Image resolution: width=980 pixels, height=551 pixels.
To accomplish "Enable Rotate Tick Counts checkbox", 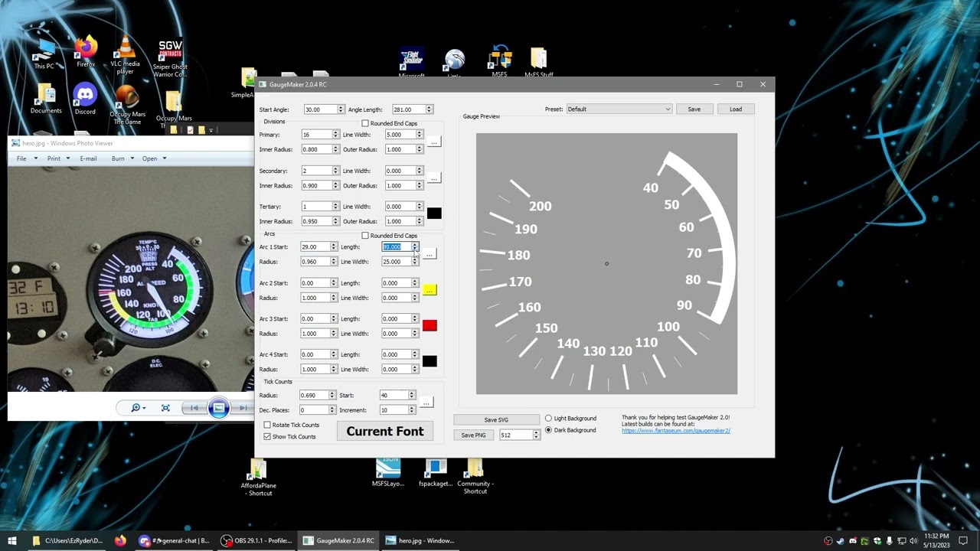I will coord(267,425).
